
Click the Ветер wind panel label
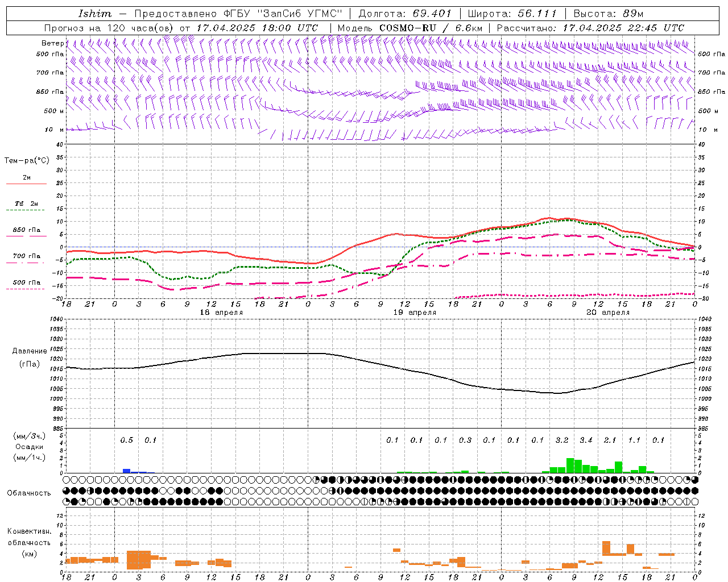point(52,43)
